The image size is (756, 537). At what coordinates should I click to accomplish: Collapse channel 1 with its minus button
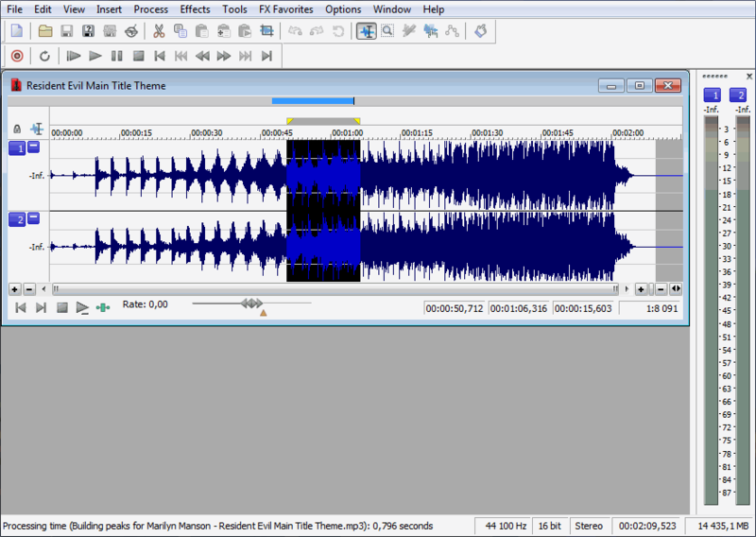pyautogui.click(x=34, y=147)
